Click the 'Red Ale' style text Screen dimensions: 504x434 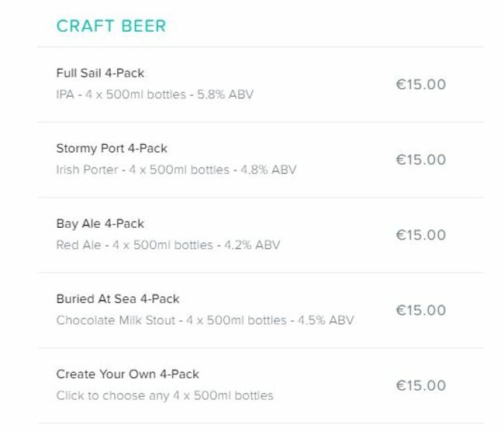78,245
